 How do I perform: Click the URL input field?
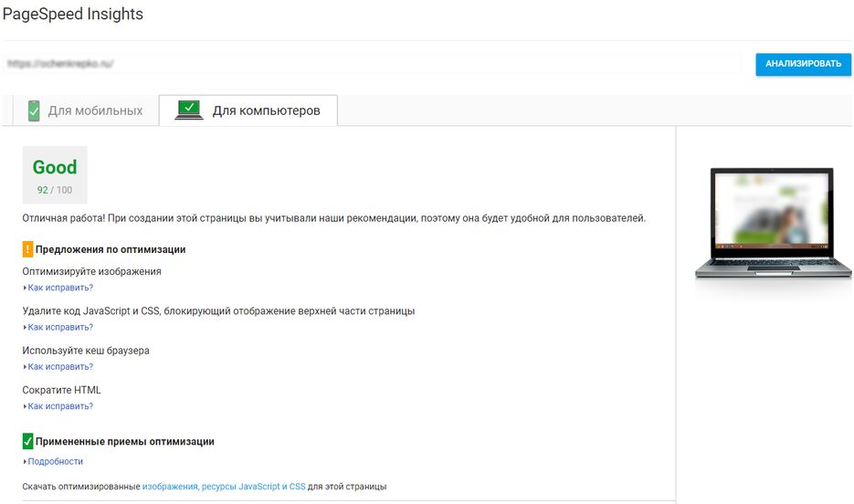pos(371,64)
